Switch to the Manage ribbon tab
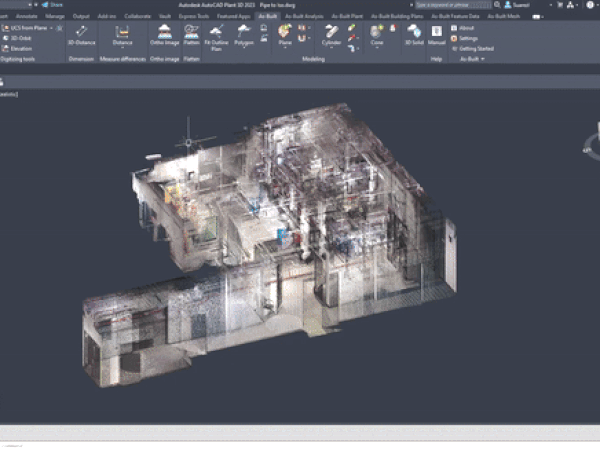Viewport: 600px width, 450px height. coord(55,16)
